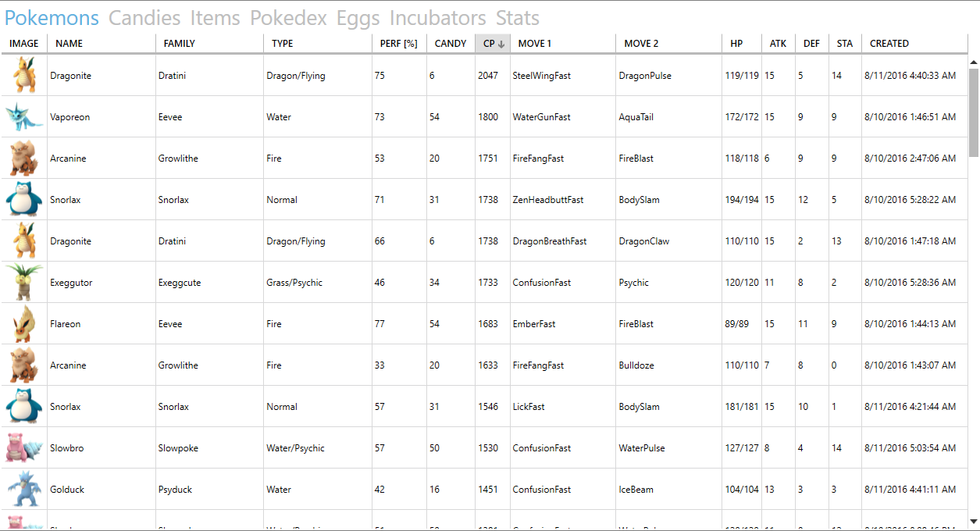Screen dimensions: 980x531
Task: Click the Golduck sprite image
Action: pos(23,490)
